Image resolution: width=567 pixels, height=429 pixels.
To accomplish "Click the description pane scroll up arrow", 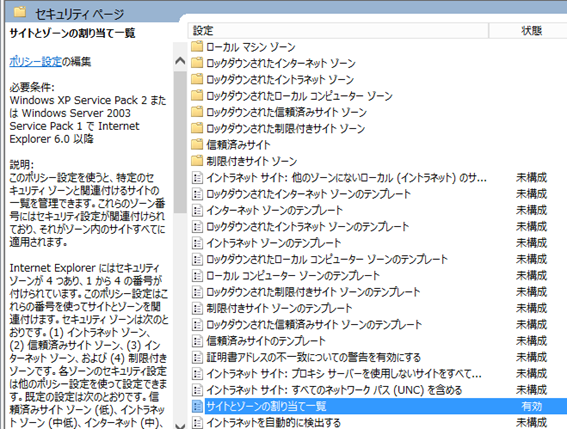I will point(180,61).
